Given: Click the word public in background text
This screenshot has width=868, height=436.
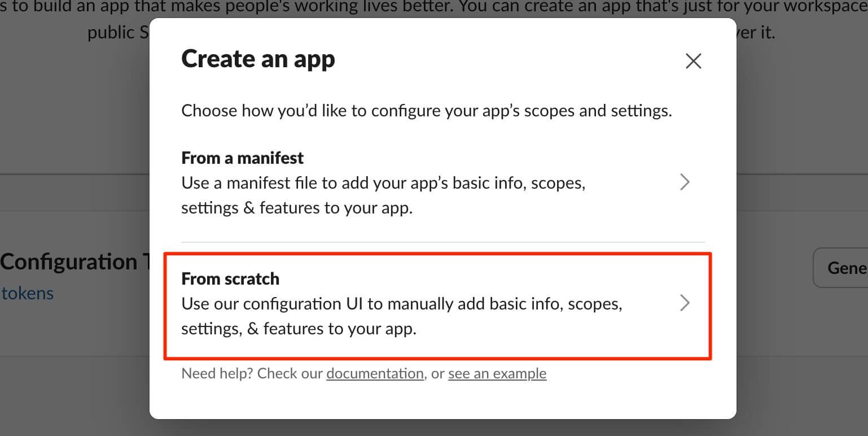Looking at the screenshot, I should (110, 33).
